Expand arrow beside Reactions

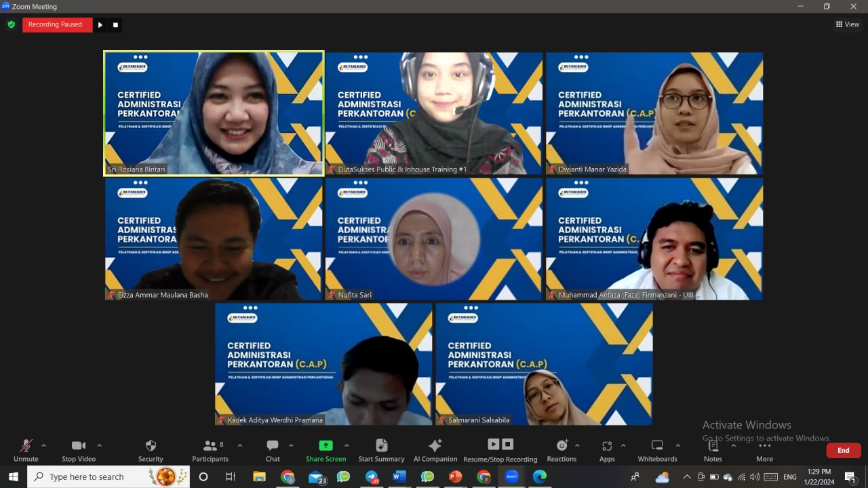(577, 446)
